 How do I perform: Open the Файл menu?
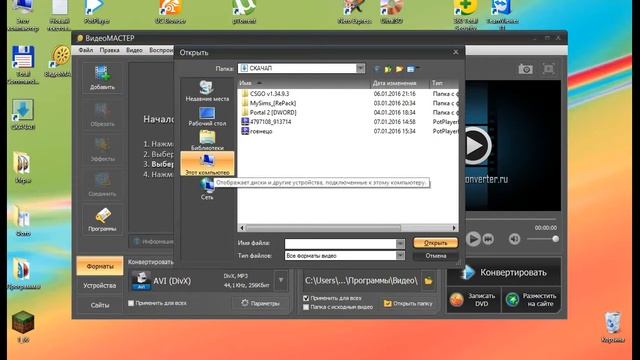point(86,50)
